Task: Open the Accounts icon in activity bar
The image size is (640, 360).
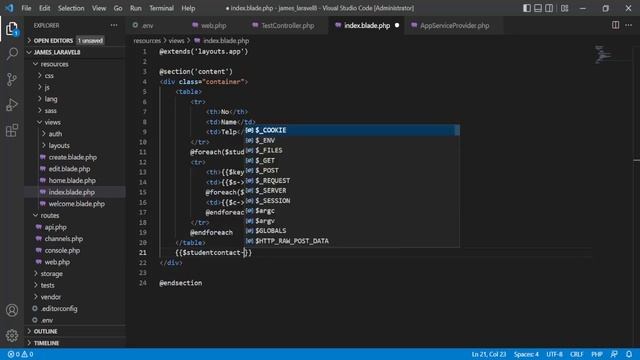Action: (x=12, y=310)
